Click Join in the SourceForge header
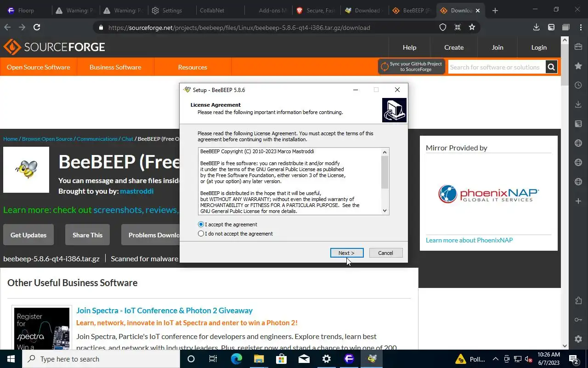Viewport: 588px width, 368px height. pyautogui.click(x=498, y=47)
